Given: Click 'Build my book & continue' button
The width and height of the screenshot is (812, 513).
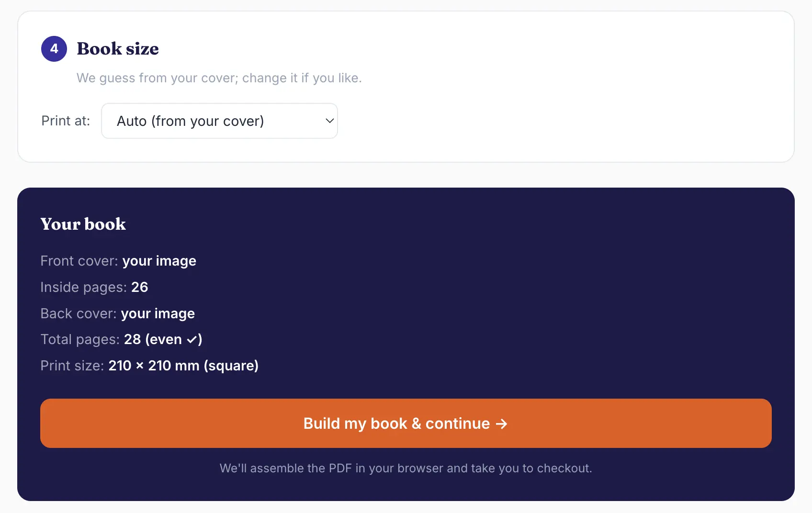Looking at the screenshot, I should pos(406,424).
